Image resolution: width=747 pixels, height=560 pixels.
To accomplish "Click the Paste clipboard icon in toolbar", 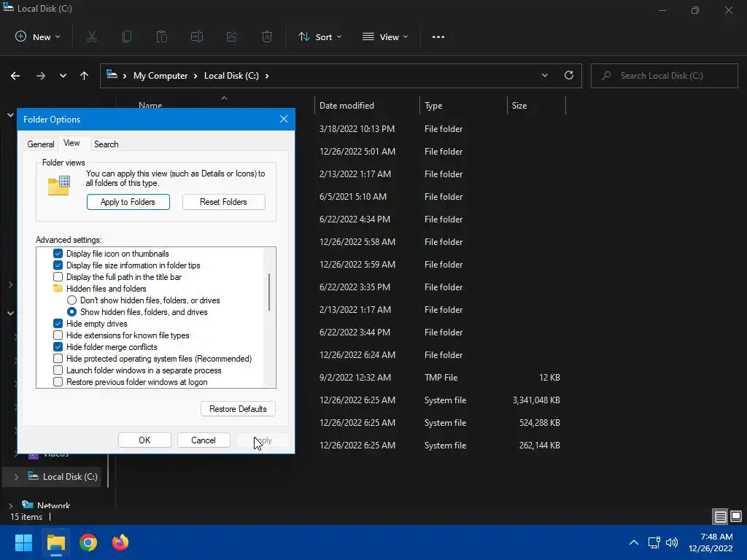I will pyautogui.click(x=162, y=36).
